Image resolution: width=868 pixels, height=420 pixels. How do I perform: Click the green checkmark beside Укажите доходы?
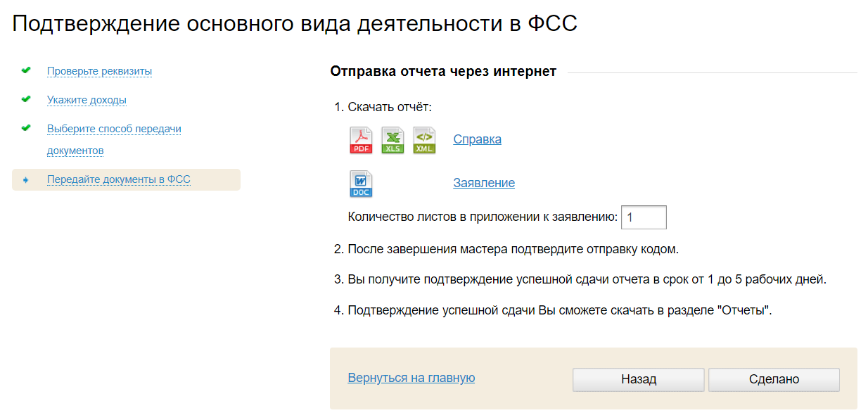tap(26, 99)
